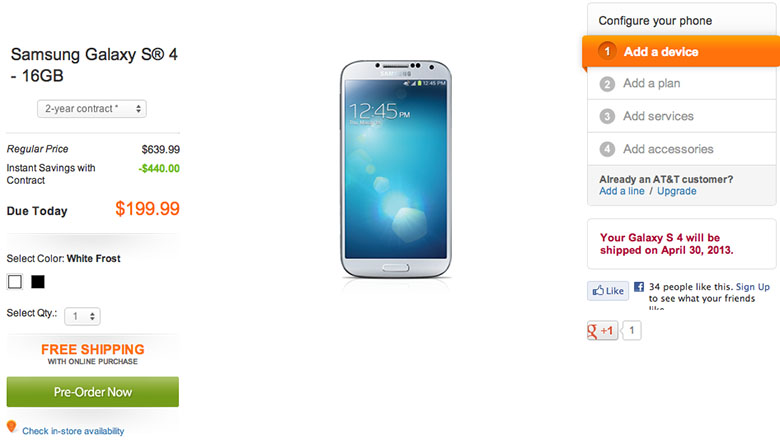
Task: Click the Google +1 icon button
Action: pos(602,331)
